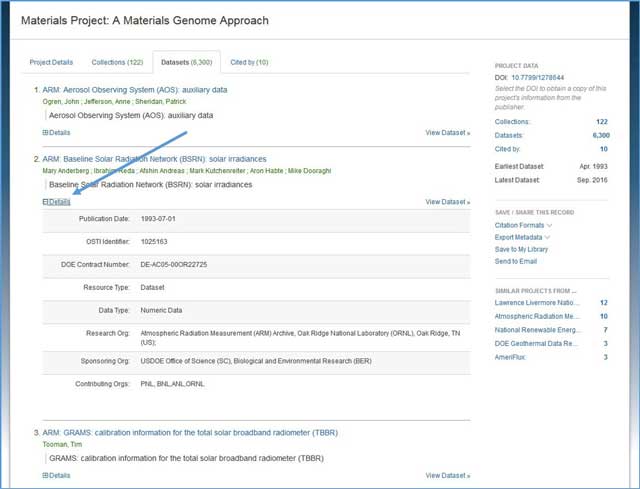
Task: Click author Mike Dooraghi
Action: coord(309,171)
